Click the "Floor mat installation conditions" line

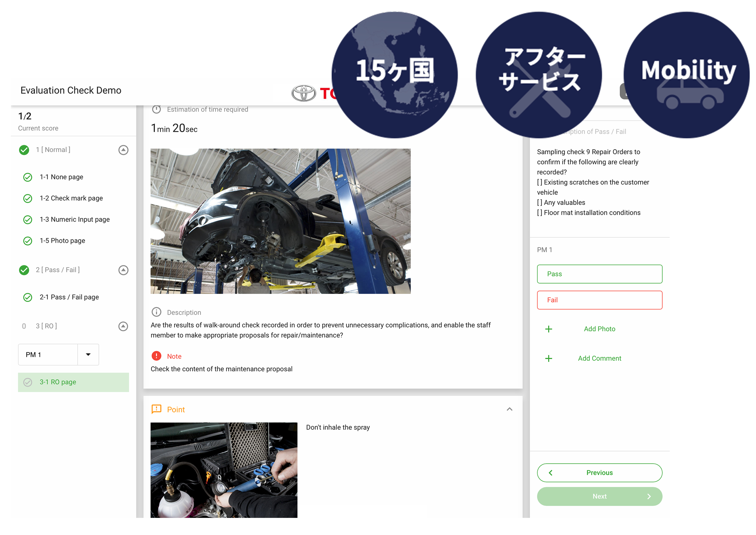[x=589, y=213]
